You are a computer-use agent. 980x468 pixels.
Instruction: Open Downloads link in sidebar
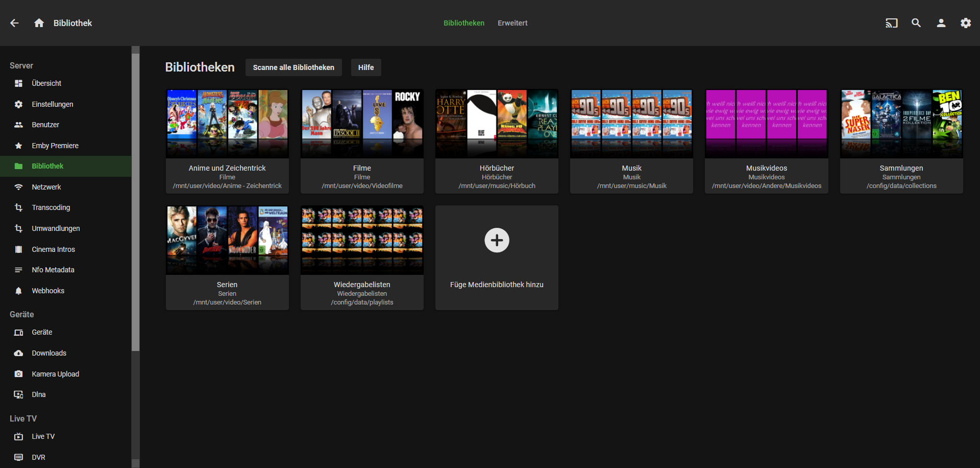(x=65, y=353)
